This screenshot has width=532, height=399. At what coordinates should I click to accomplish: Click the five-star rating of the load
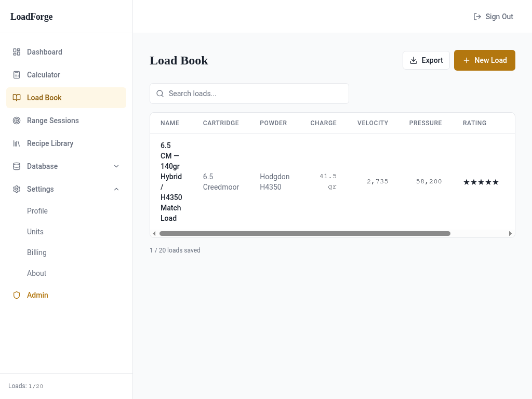click(481, 182)
